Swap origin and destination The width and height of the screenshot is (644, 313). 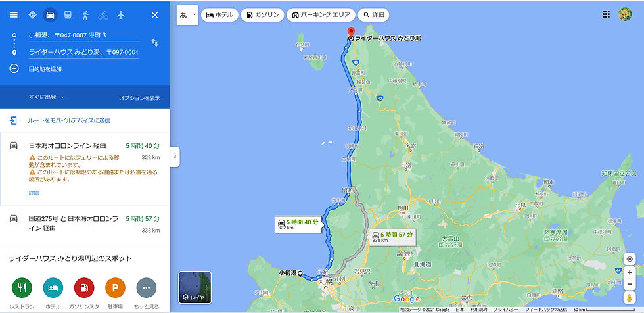155,42
